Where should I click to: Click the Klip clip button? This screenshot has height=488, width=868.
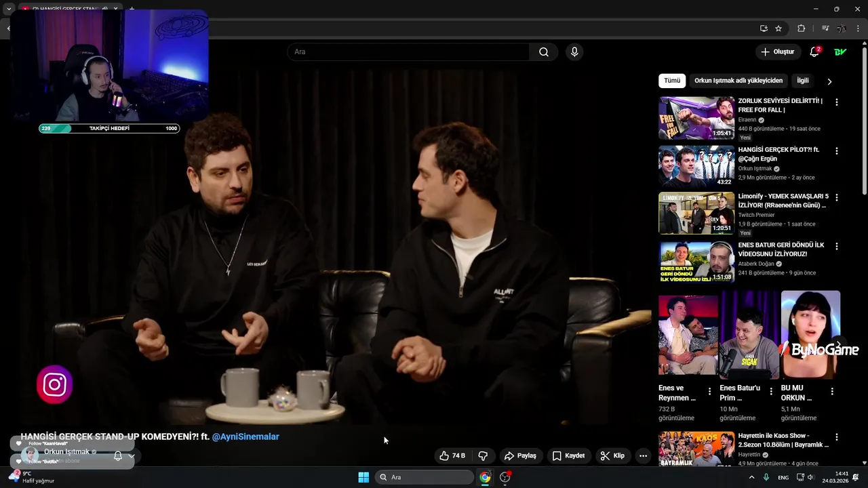(x=612, y=455)
